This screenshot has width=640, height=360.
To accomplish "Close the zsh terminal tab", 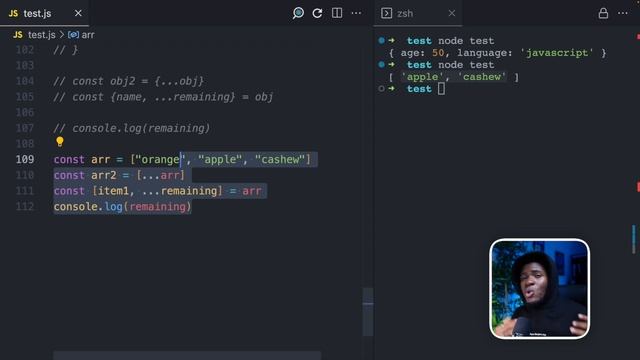I will click(x=451, y=13).
